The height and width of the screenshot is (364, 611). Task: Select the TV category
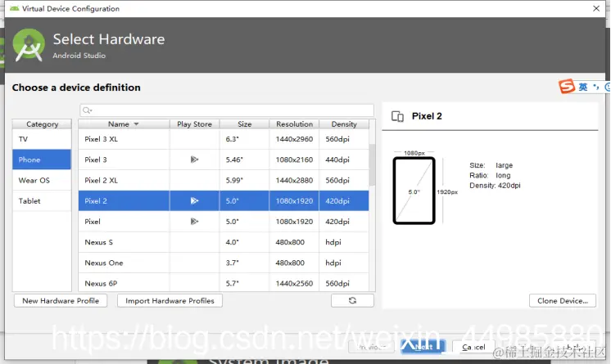(x=42, y=139)
